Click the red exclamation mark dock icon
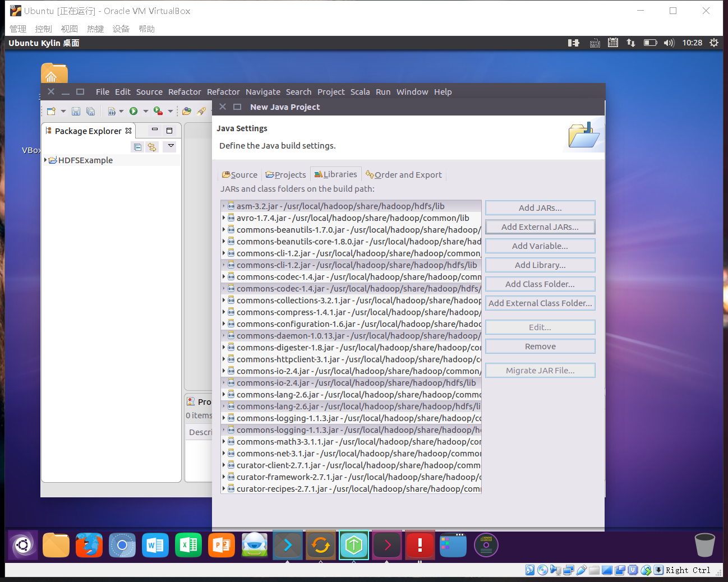 click(420, 545)
